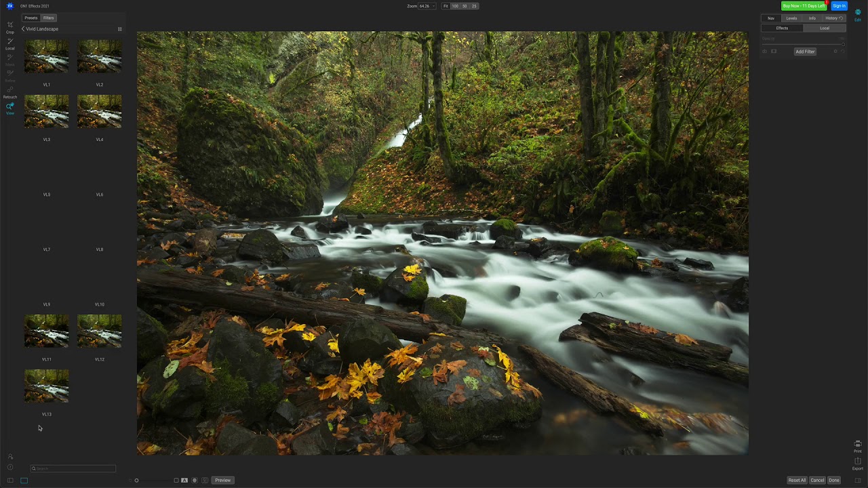Viewport: 868px width, 488px height.
Task: Enable the compare split-view mode near Preview
Action: click(176, 480)
